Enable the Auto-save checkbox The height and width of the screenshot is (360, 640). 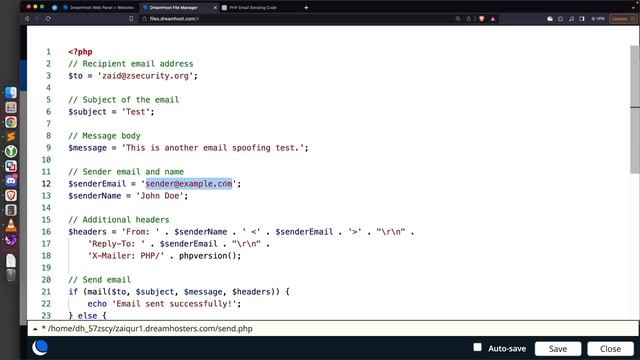[477, 347]
